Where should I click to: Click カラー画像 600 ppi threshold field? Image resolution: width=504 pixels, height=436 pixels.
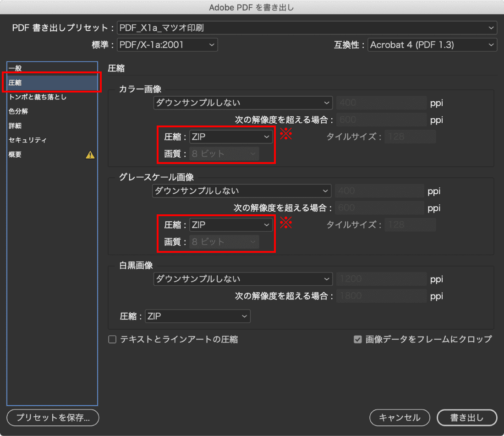pos(381,120)
